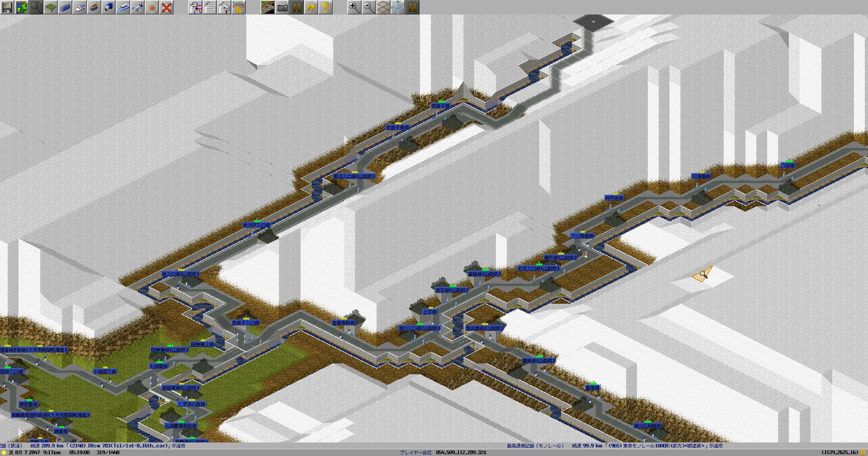The width and height of the screenshot is (868, 456).
Task: Open the line management network icon
Action: click(x=195, y=7)
